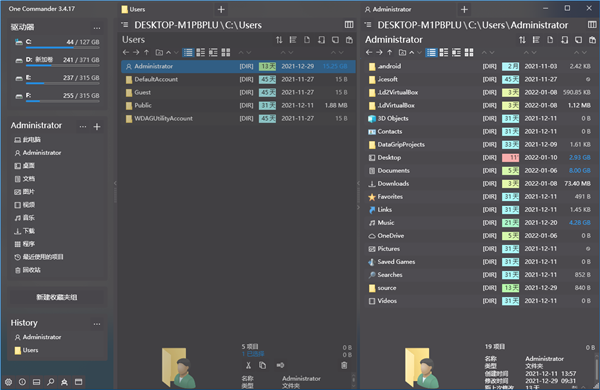The image size is (600, 390).
Task: Click path menu icon left of Administrator path
Action: (368, 25)
